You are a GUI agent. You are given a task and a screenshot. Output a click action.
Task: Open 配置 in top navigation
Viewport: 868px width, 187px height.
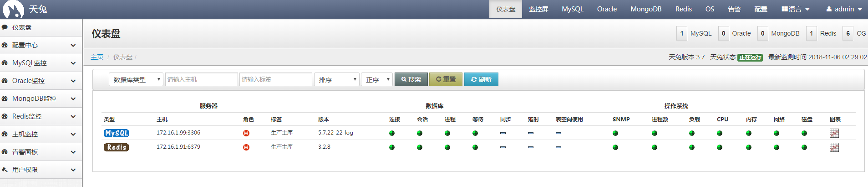click(x=761, y=9)
